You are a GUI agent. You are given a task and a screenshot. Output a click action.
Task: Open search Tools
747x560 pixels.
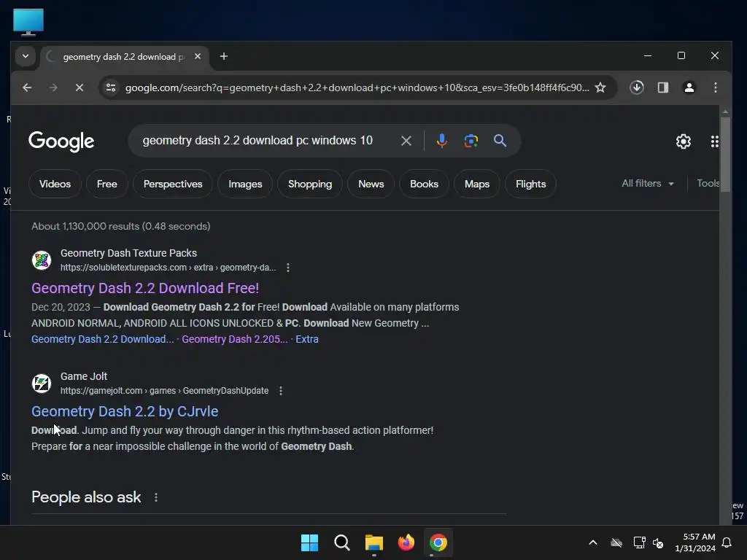coord(708,183)
